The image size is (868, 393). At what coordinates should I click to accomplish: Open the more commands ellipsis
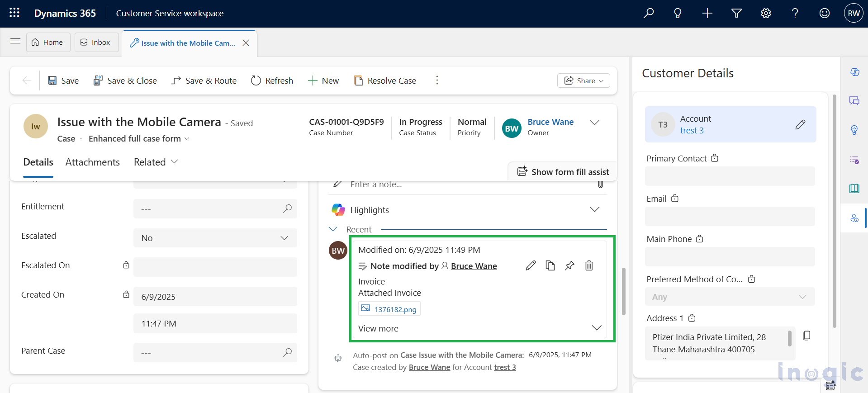pyautogui.click(x=437, y=80)
